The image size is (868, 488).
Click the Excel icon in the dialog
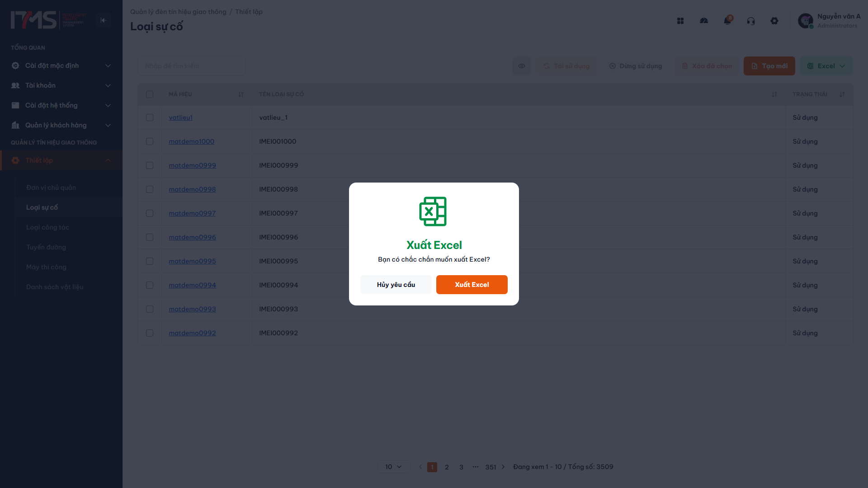click(x=433, y=211)
